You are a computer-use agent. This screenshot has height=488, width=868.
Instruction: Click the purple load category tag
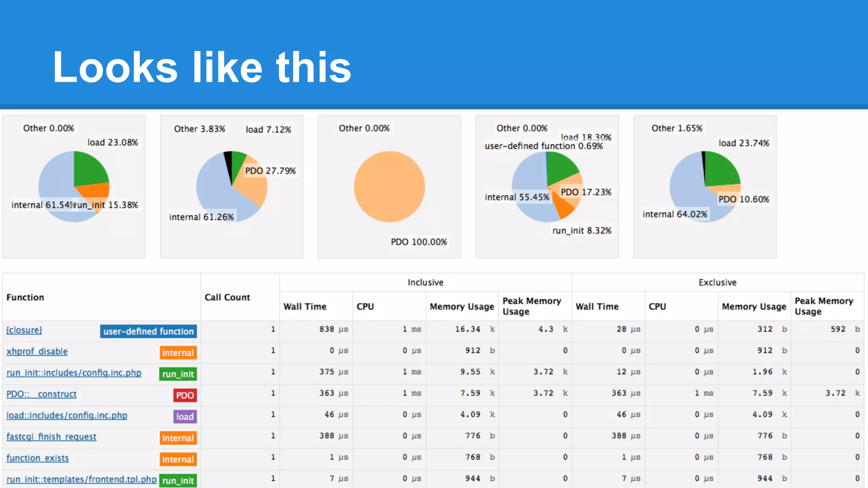tap(185, 416)
